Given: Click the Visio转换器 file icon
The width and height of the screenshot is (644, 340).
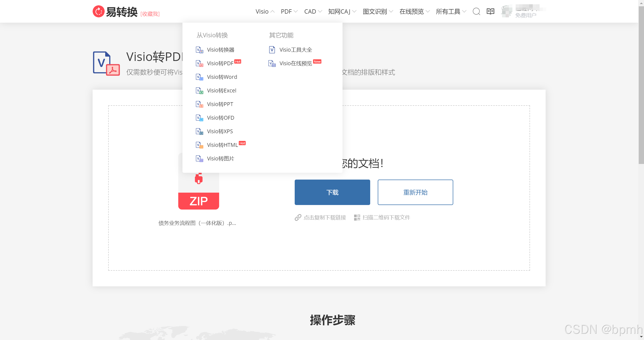Looking at the screenshot, I should click(x=199, y=50).
